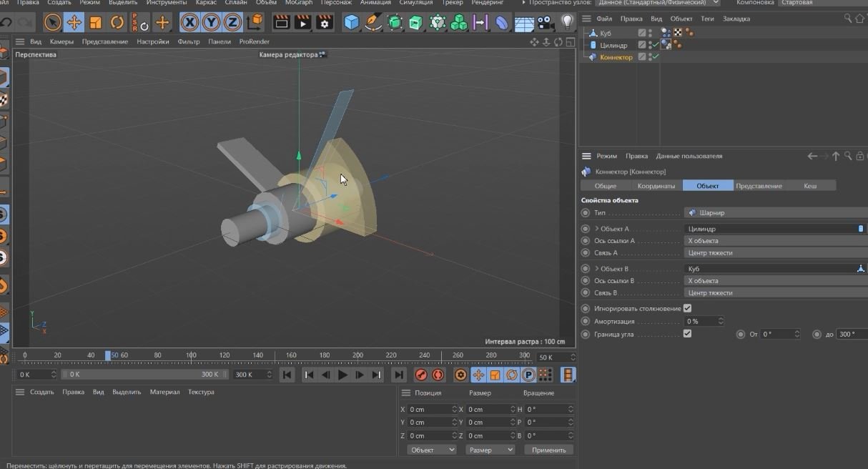Open the Связь В dropdown
The image size is (868, 469).
coord(776,292)
